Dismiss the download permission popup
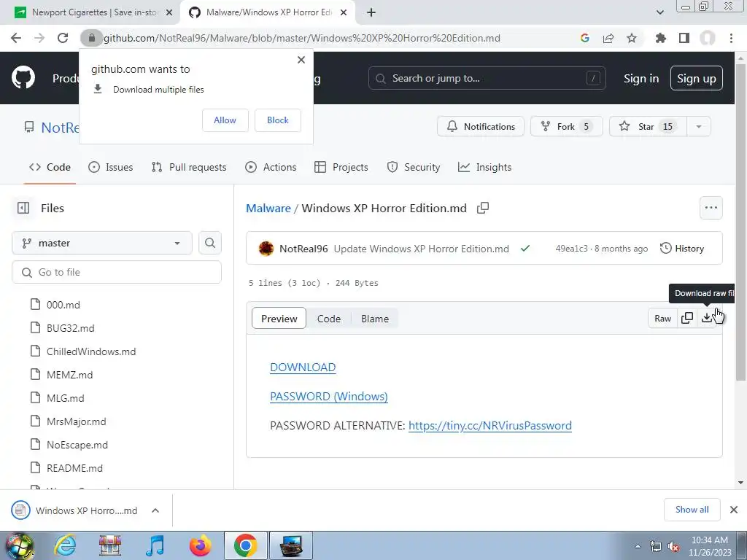 [x=301, y=60]
